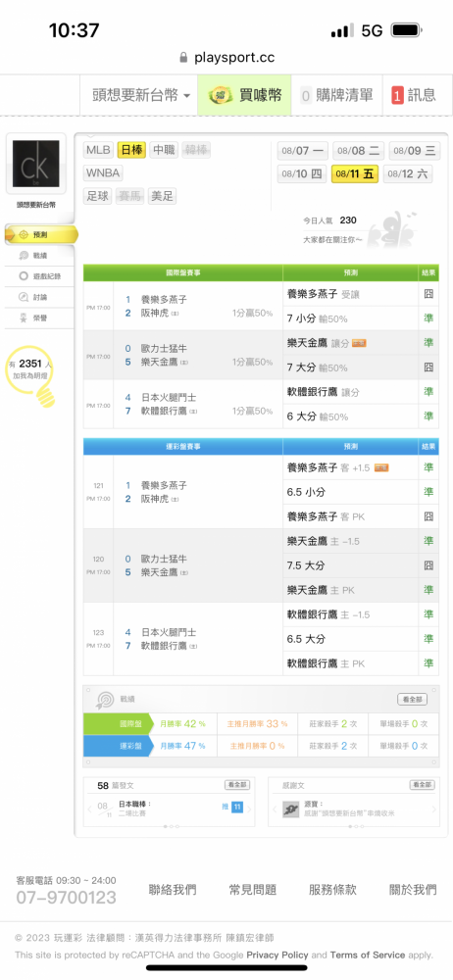Open the 預測 sidebar item
The width and height of the screenshot is (453, 980).
(x=40, y=234)
